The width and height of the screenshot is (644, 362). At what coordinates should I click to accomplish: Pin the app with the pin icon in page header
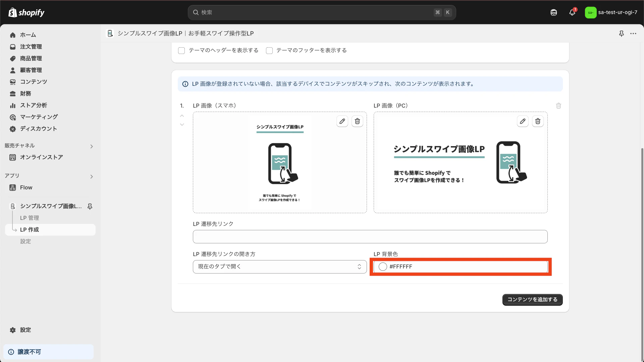tap(622, 34)
